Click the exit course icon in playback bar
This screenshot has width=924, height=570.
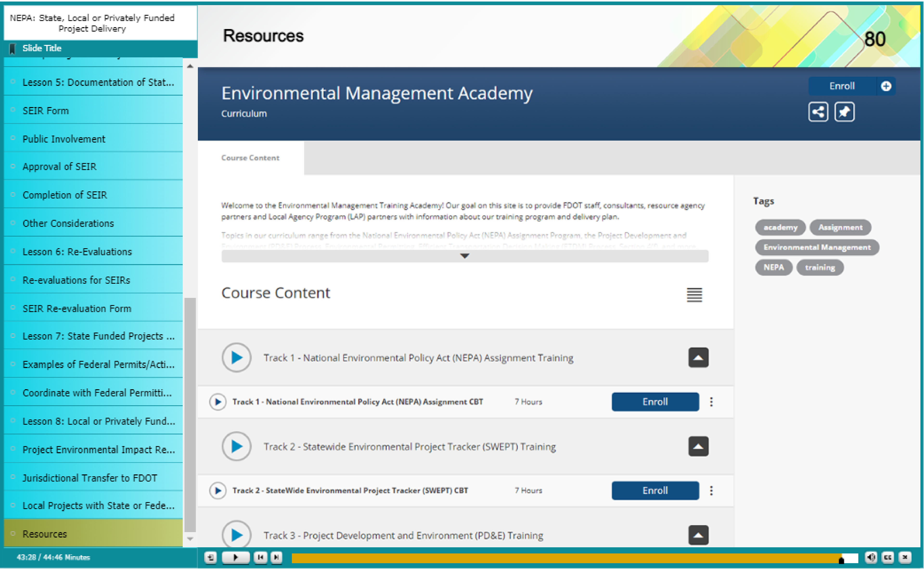[x=905, y=557]
